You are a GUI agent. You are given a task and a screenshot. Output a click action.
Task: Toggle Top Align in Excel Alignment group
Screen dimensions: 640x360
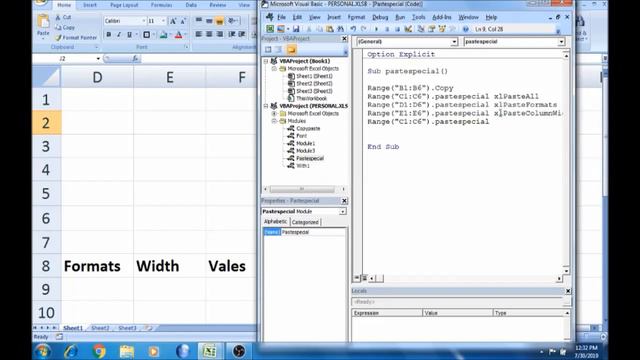click(x=198, y=21)
